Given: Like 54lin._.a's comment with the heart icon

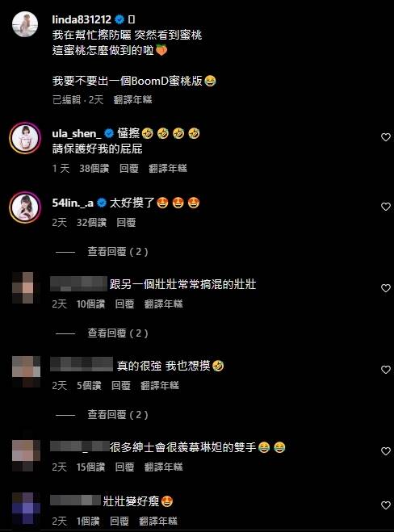Looking at the screenshot, I should 385,207.
